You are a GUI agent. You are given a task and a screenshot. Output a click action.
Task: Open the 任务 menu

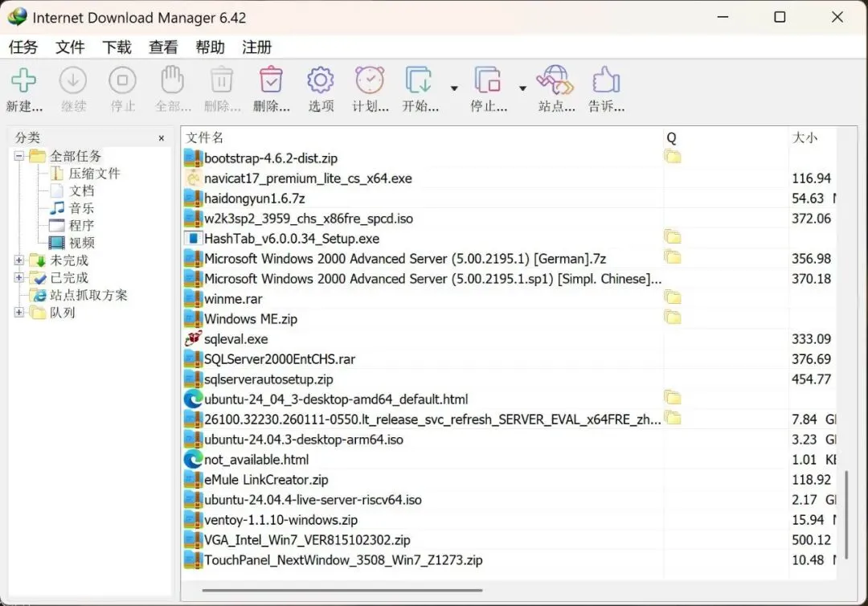(x=23, y=47)
